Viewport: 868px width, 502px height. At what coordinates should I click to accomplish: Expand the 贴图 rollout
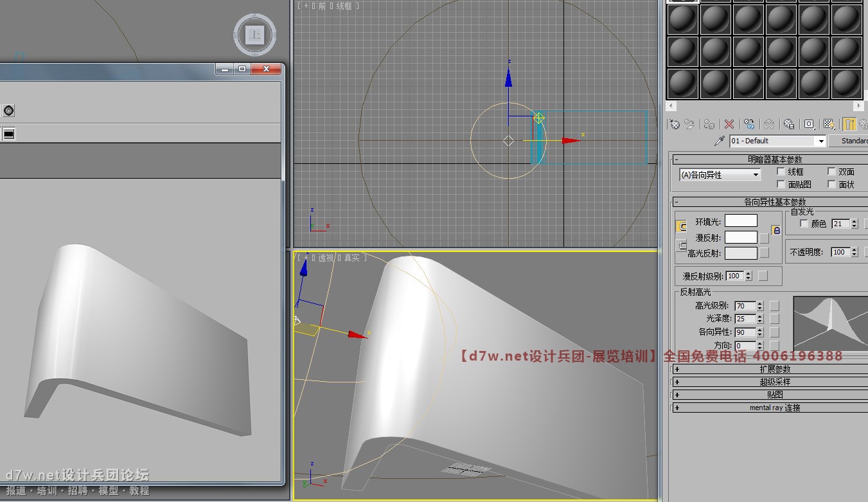tap(770, 395)
